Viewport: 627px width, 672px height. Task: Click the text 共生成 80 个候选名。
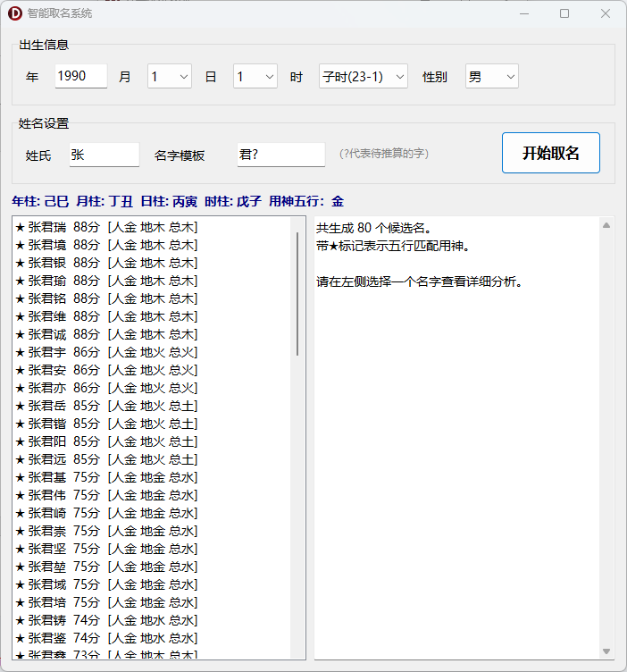pyautogui.click(x=374, y=228)
